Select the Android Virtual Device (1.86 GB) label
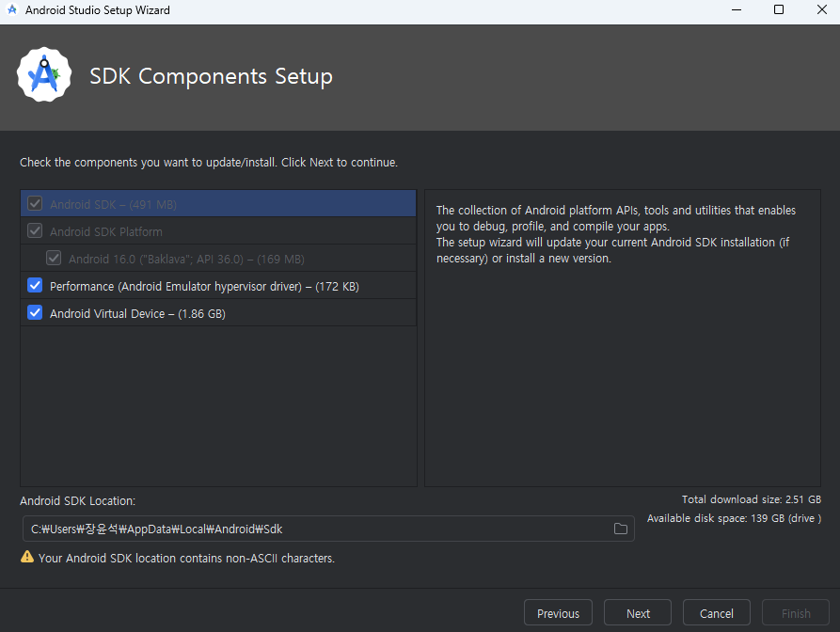The width and height of the screenshot is (840, 632). pyautogui.click(x=137, y=314)
